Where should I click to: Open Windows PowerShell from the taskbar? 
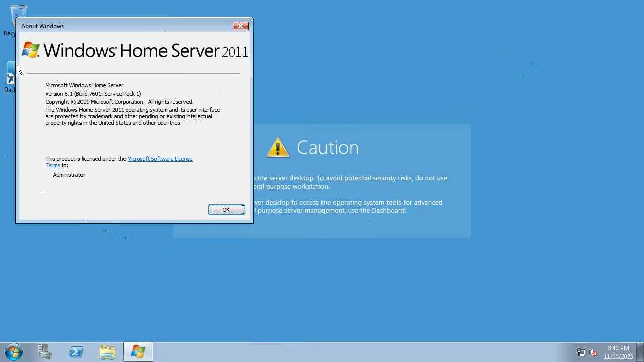click(x=76, y=352)
